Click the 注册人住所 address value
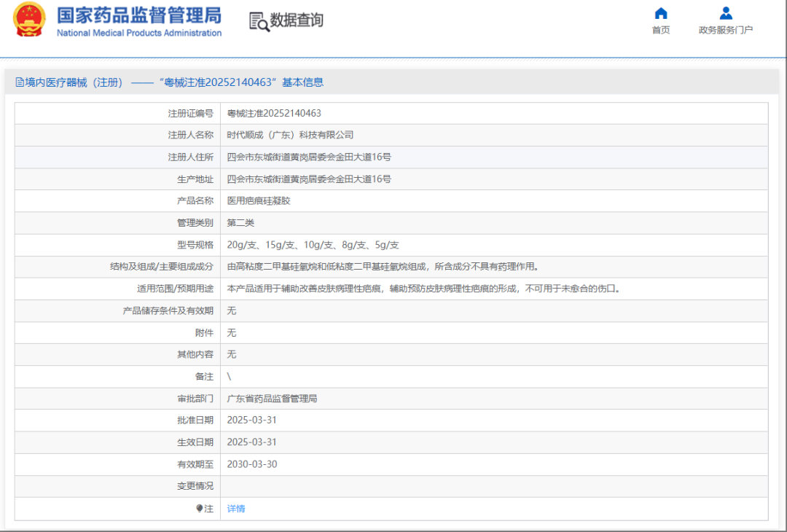This screenshot has width=787, height=532. [309, 157]
